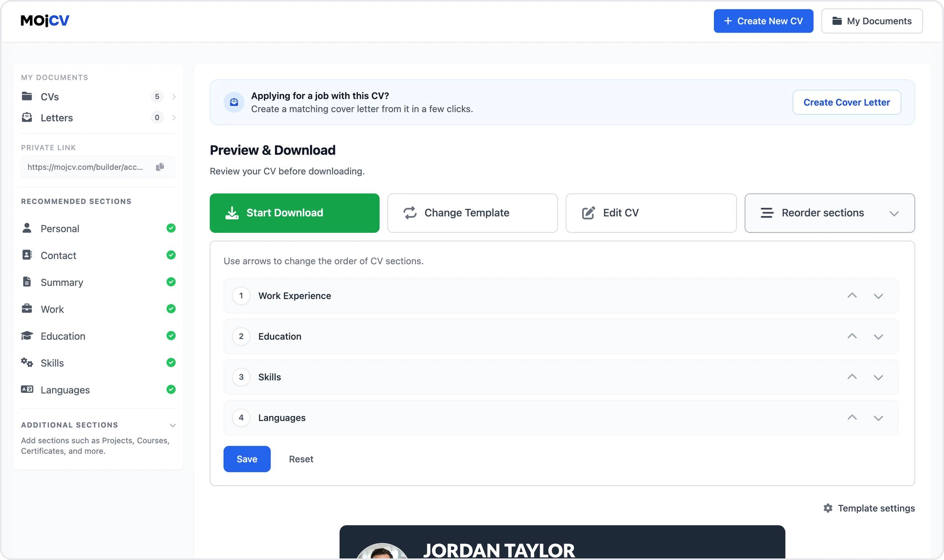The width and height of the screenshot is (944, 560).
Task: Click the green check next to Skills
Action: (x=171, y=362)
